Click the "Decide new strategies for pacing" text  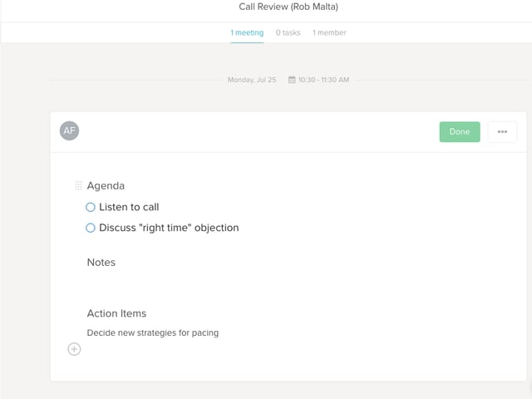coord(152,333)
